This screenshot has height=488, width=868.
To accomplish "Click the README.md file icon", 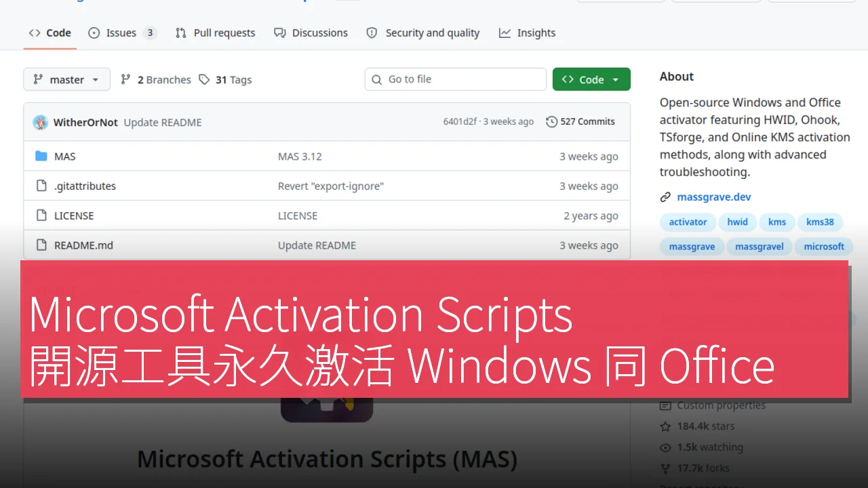I will tap(41, 245).
